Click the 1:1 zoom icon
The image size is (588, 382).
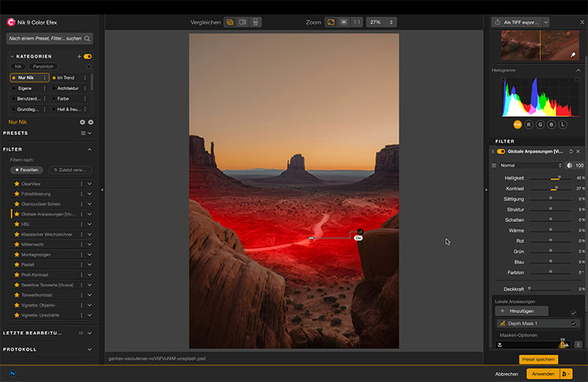357,22
